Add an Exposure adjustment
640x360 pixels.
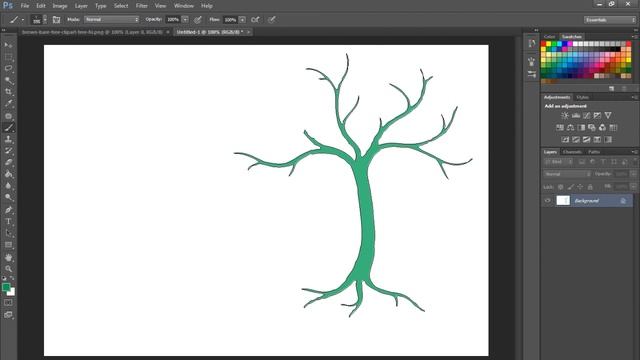pos(597,116)
